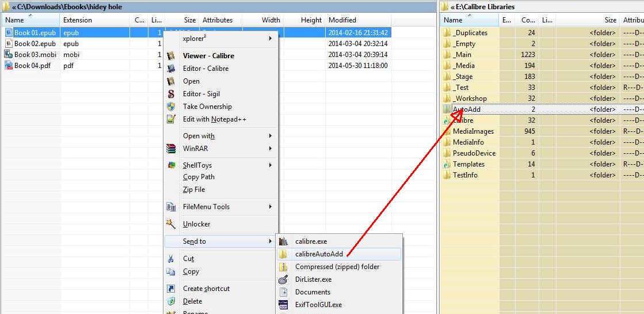The image size is (644, 314).
Task: Click the Compressed zipped folder icon
Action: 283,267
